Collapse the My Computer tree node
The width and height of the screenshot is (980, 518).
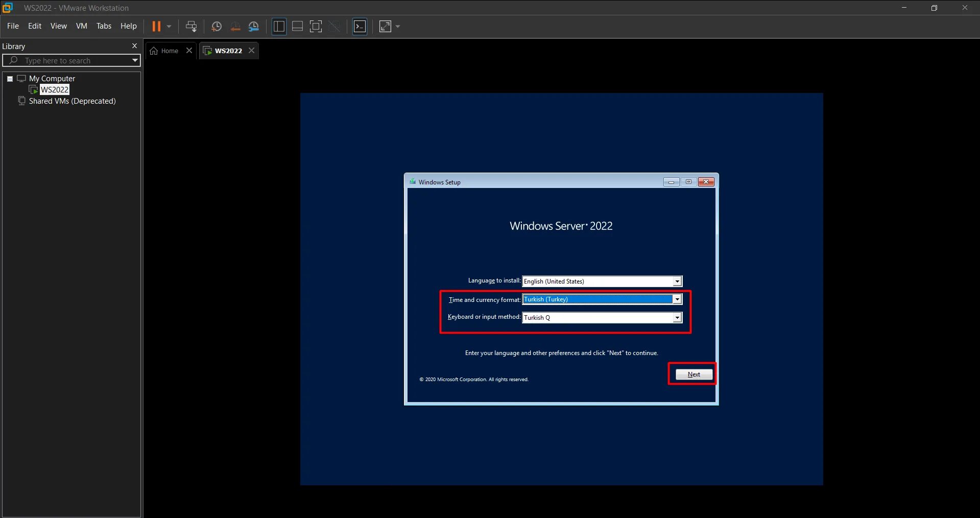pyautogui.click(x=10, y=79)
